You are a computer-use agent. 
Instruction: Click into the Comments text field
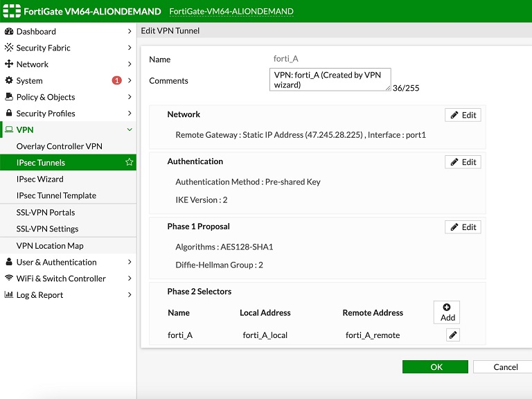click(330, 80)
